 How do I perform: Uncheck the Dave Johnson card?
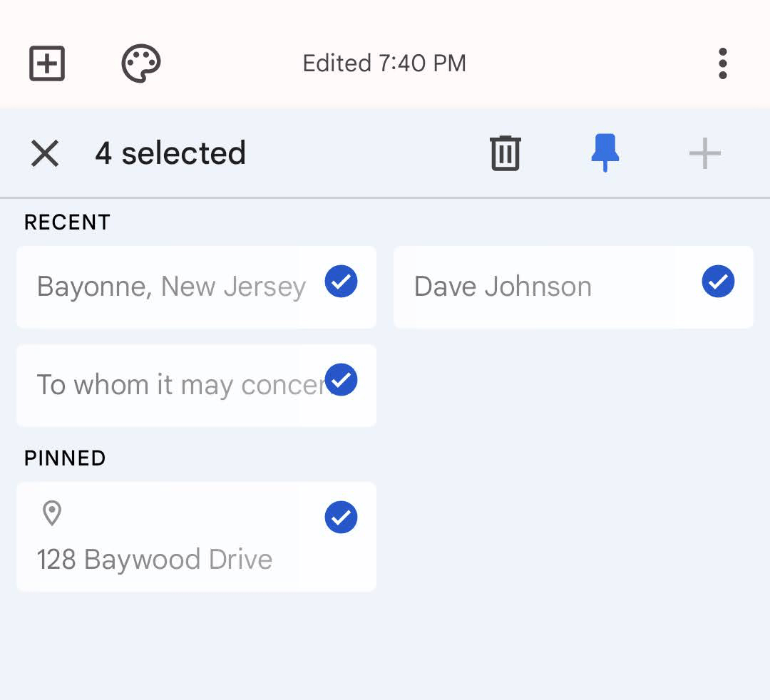718,282
